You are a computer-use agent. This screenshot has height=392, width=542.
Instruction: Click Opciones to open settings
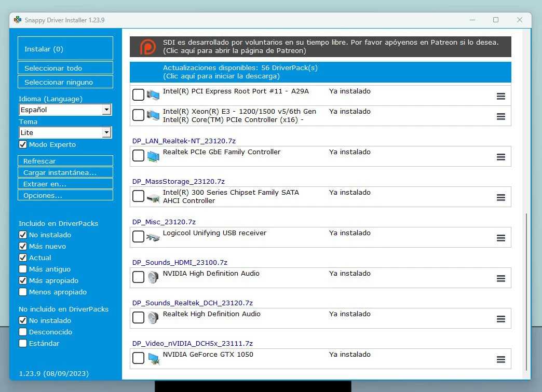point(65,194)
